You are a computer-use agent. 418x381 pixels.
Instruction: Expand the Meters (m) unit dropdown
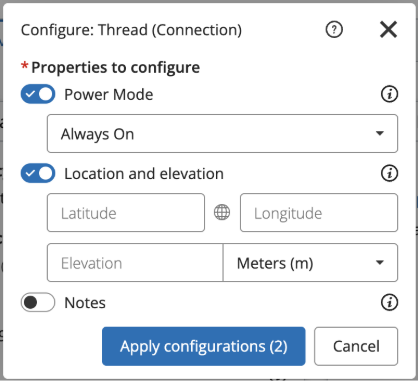click(x=310, y=263)
